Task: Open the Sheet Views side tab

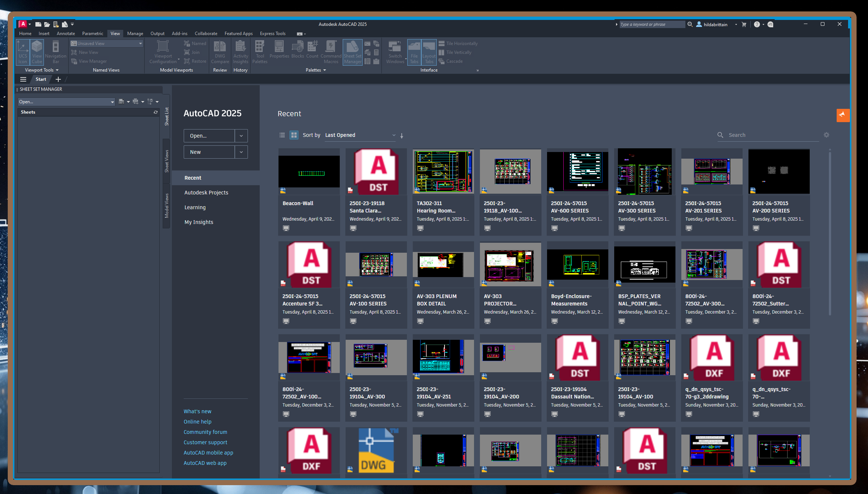Action: click(x=167, y=161)
